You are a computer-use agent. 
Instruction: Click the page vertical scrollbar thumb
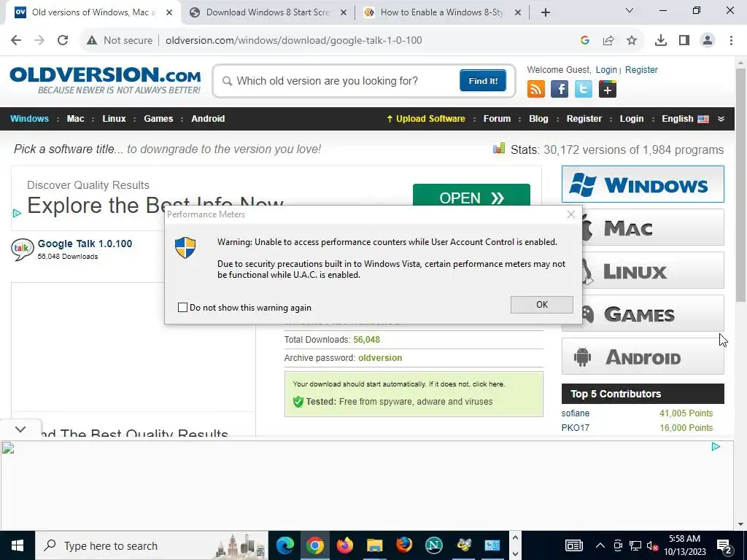tap(740, 184)
